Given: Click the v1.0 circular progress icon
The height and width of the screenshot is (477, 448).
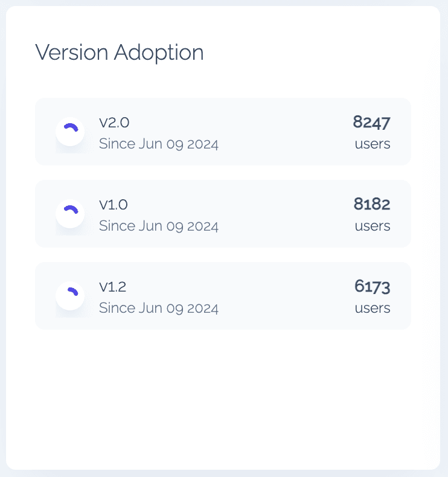Looking at the screenshot, I should point(70,214).
